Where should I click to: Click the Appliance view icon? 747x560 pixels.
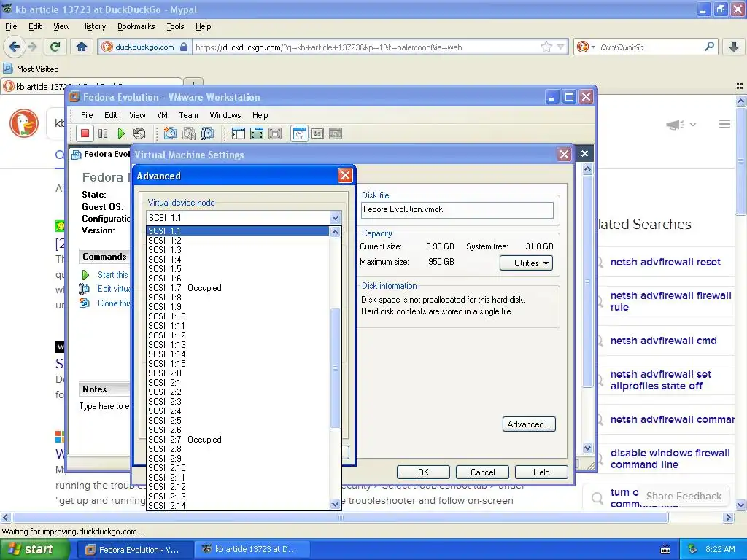pos(317,134)
